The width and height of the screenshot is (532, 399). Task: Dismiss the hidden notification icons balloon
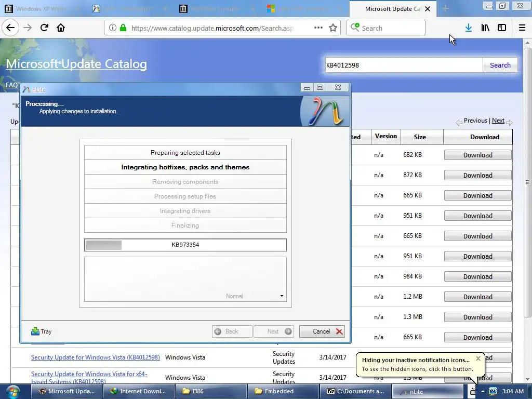tap(478, 358)
